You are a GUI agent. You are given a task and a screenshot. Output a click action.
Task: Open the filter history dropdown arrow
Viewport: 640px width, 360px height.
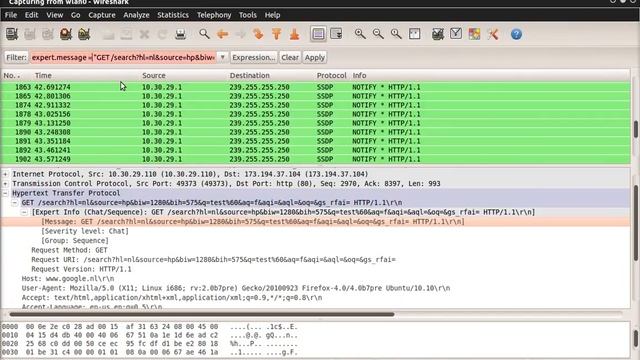click(x=222, y=58)
